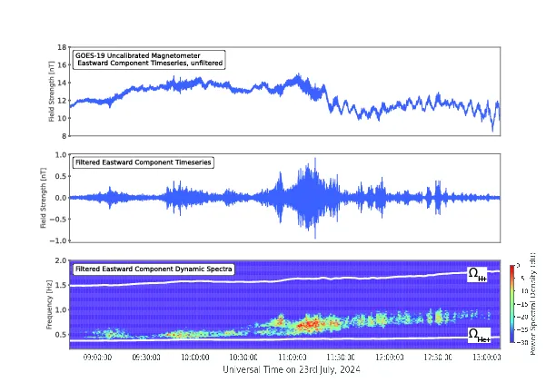Click the GOES-19 Uncalibrated Magnetometer legend box

(x=149, y=60)
